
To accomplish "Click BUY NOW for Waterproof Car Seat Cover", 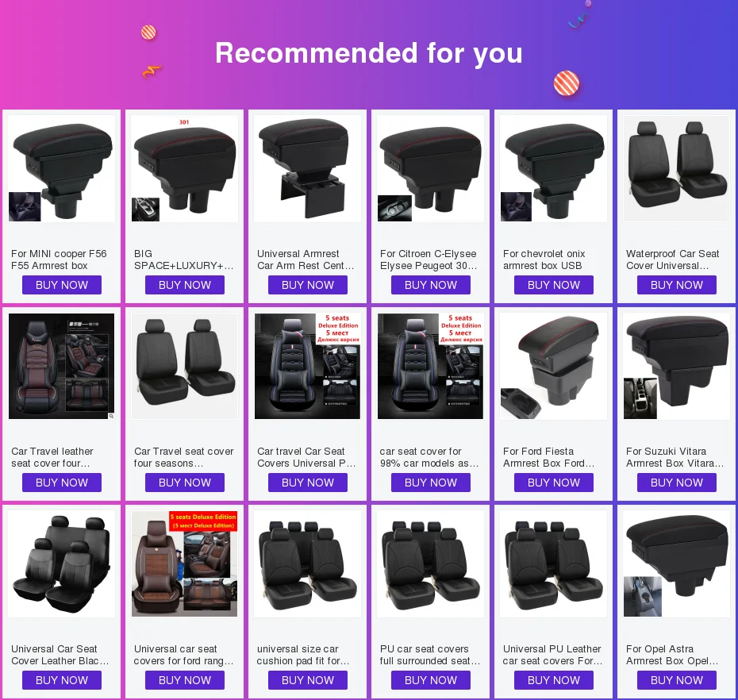I will point(677,285).
